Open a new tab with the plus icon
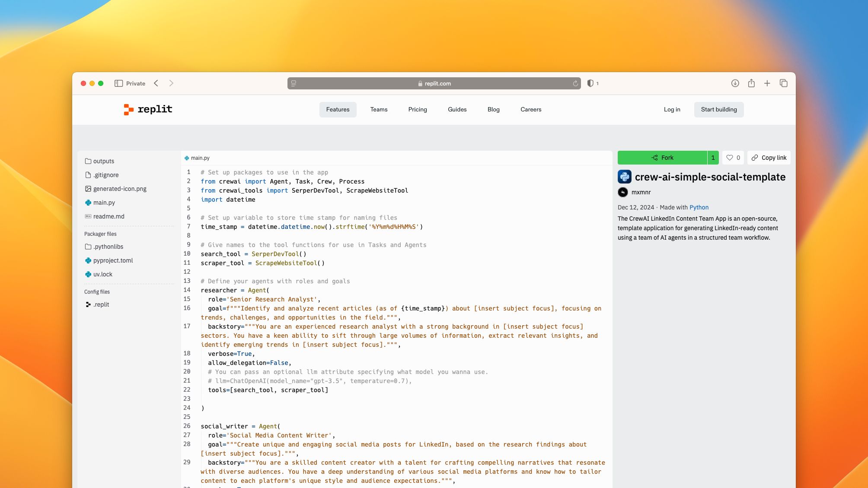868x488 pixels. 767,83
